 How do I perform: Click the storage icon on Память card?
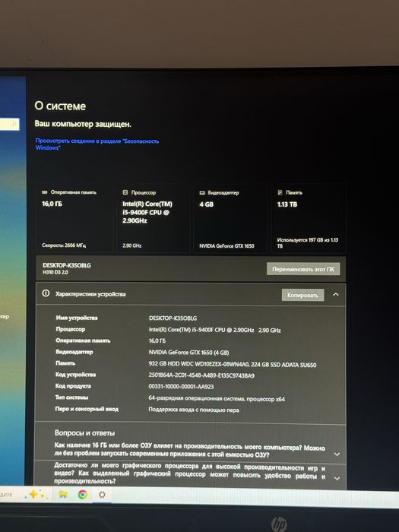point(280,192)
